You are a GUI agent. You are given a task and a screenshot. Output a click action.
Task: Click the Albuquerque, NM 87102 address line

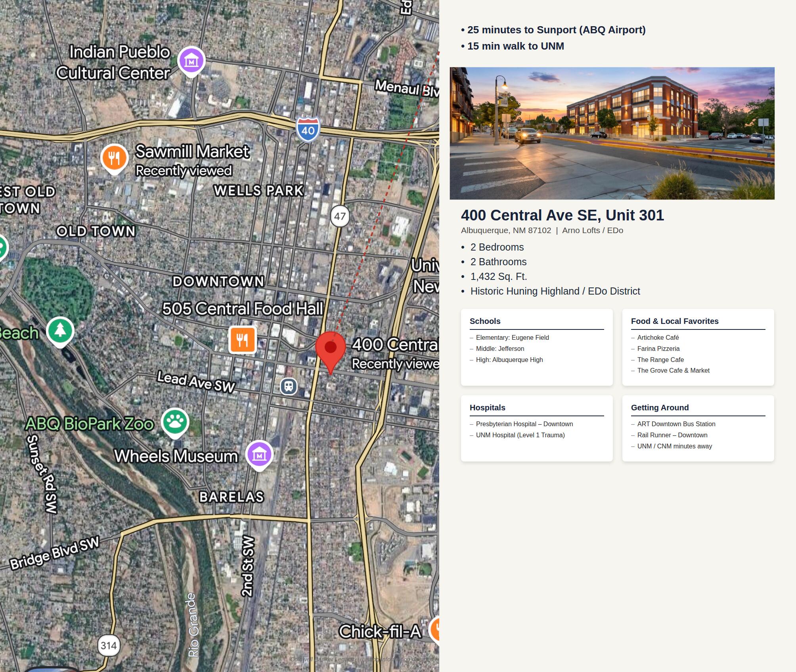point(542,230)
